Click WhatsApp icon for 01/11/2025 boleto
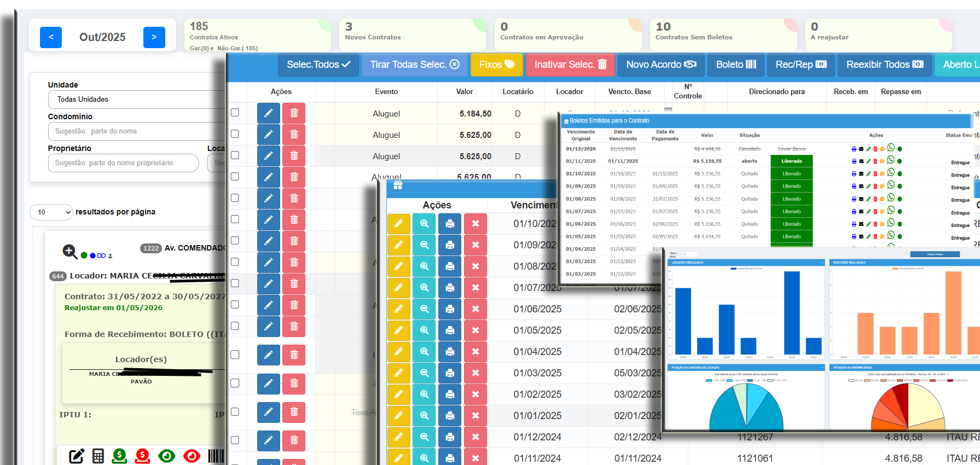 (x=891, y=160)
